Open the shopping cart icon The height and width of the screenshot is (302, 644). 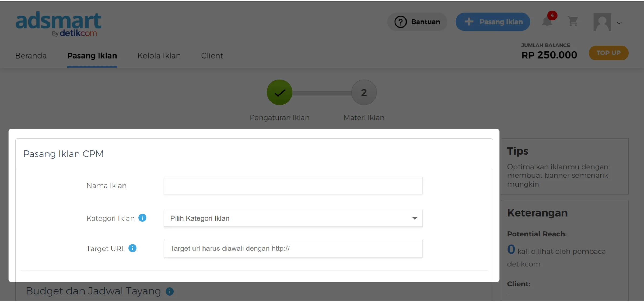pyautogui.click(x=573, y=22)
